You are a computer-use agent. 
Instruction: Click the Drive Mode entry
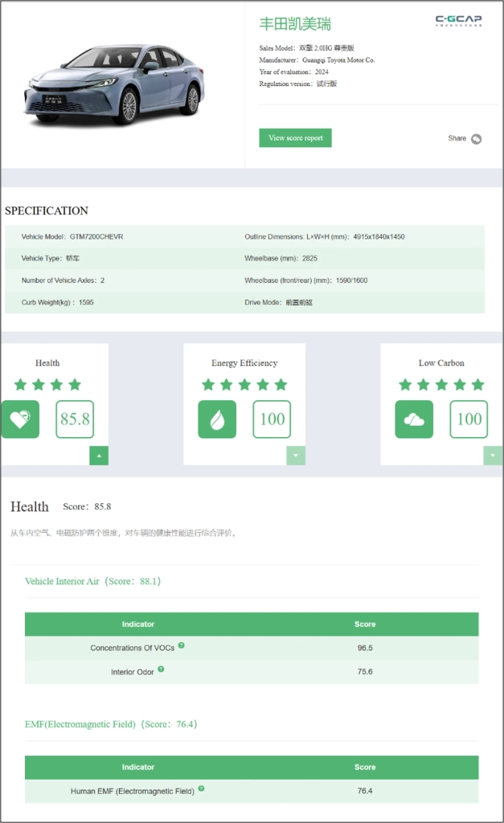pos(278,302)
